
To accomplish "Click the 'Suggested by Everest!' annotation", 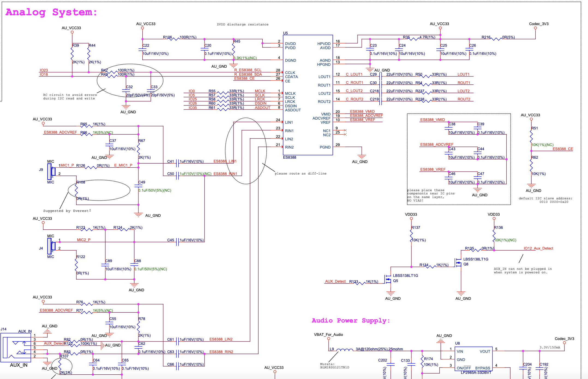I will coord(67,211).
